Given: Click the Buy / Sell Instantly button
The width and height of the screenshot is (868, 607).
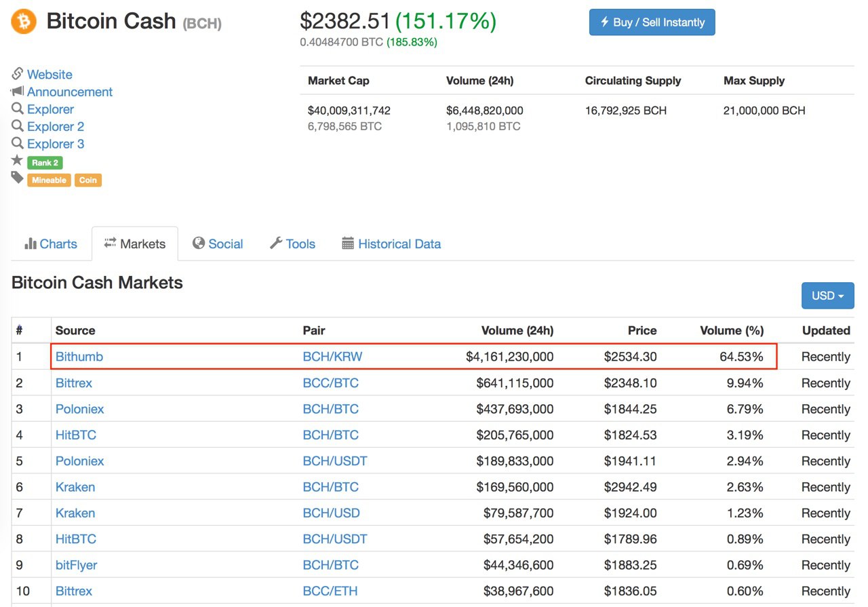Looking at the screenshot, I should [x=652, y=22].
